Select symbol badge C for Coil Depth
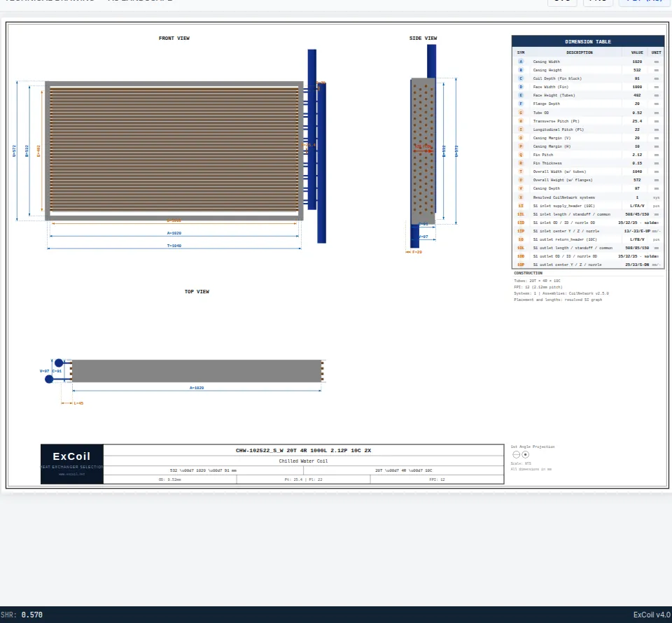 (521, 78)
